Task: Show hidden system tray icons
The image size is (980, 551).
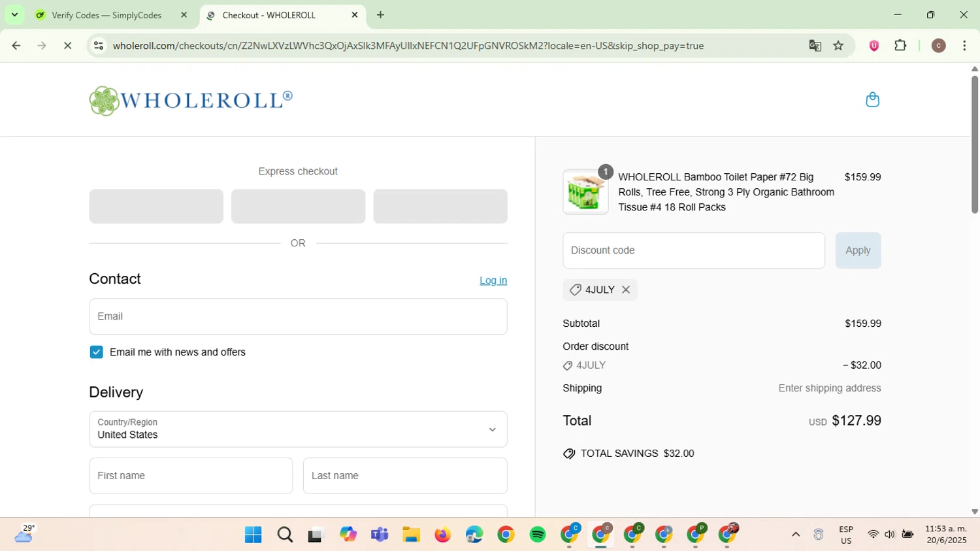Action: pyautogui.click(x=796, y=535)
